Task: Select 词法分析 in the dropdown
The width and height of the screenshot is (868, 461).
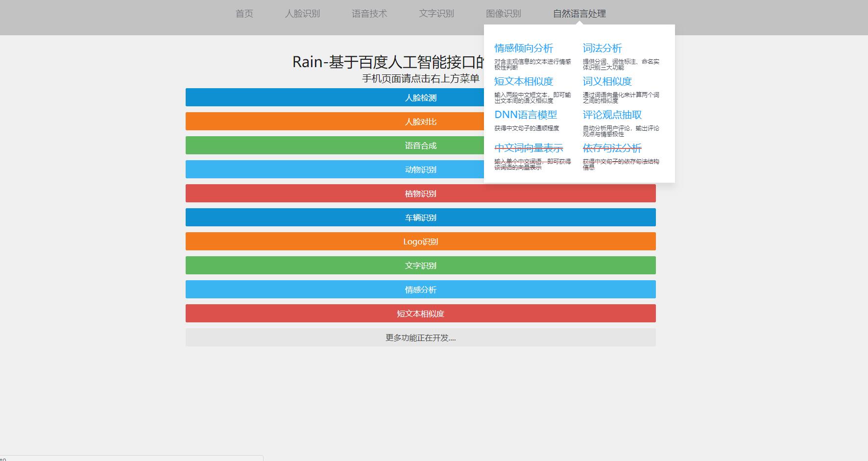Action: tap(602, 48)
